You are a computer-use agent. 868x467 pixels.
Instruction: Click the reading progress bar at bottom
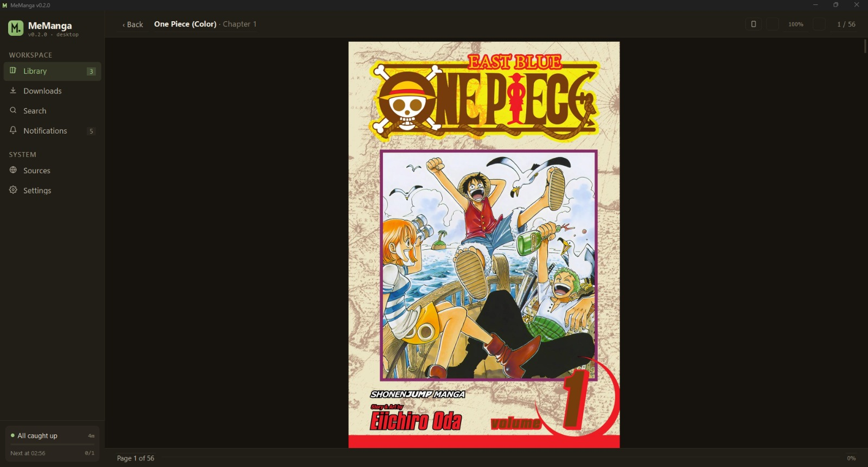click(x=500, y=458)
